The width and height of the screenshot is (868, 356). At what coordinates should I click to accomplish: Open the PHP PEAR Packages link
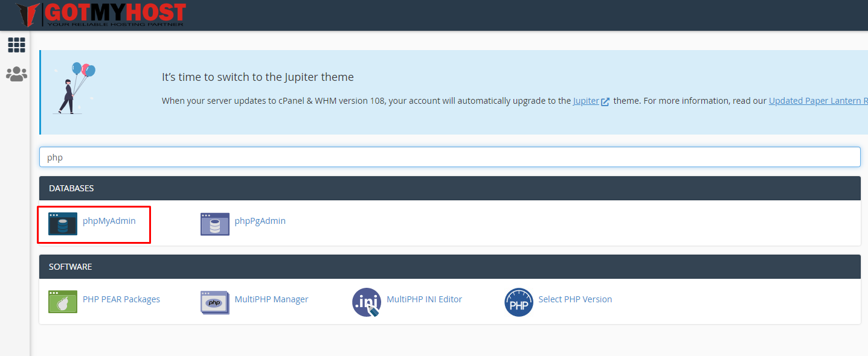click(x=121, y=299)
